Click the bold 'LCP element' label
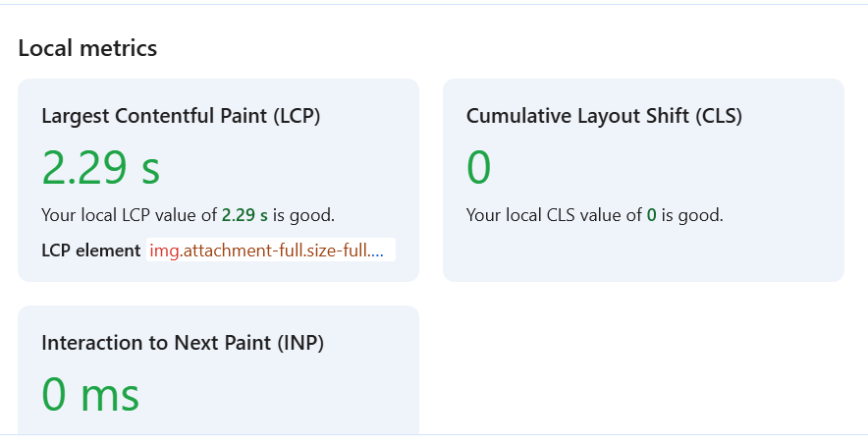The height and width of the screenshot is (447, 868). (90, 251)
